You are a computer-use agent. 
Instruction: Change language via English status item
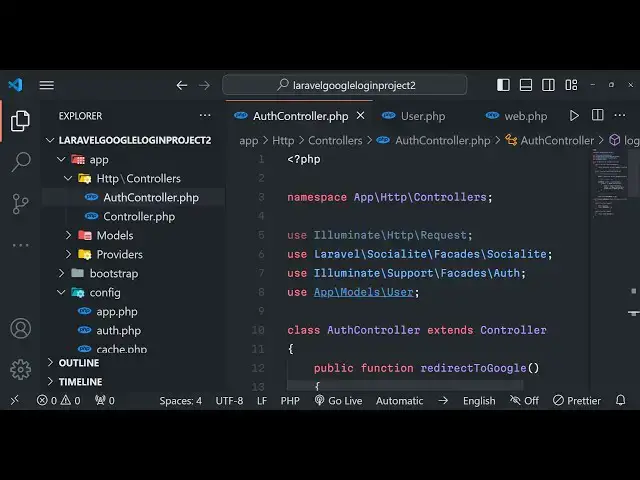coord(479,401)
